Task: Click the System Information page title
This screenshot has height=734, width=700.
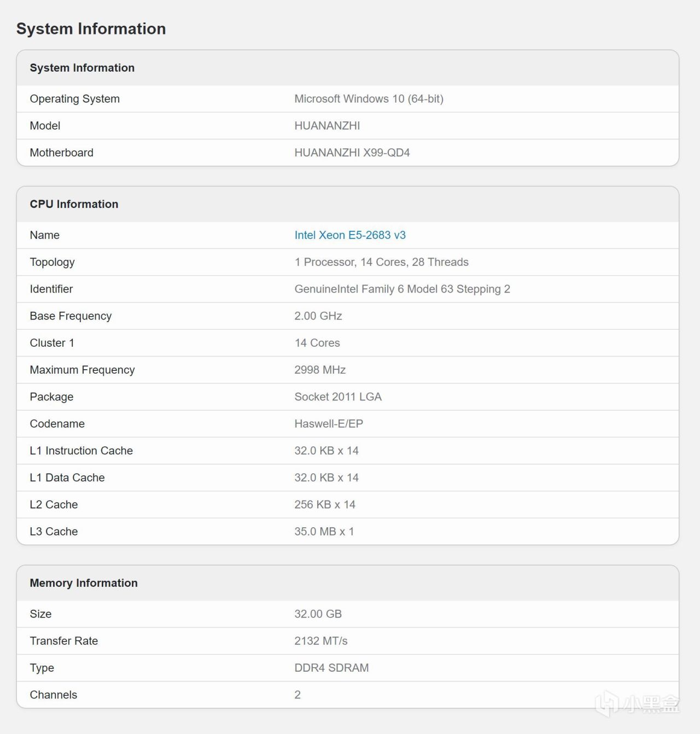Action: pos(91,29)
